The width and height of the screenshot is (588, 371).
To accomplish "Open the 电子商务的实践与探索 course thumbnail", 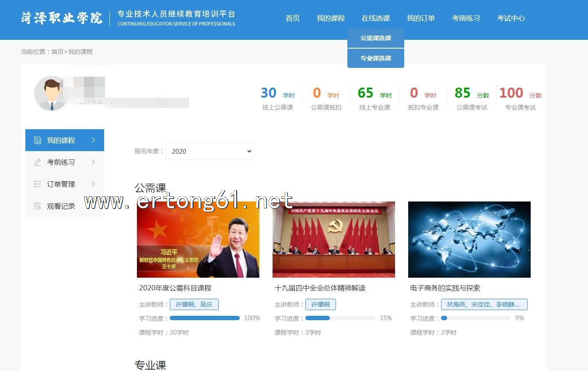I will 469,240.
